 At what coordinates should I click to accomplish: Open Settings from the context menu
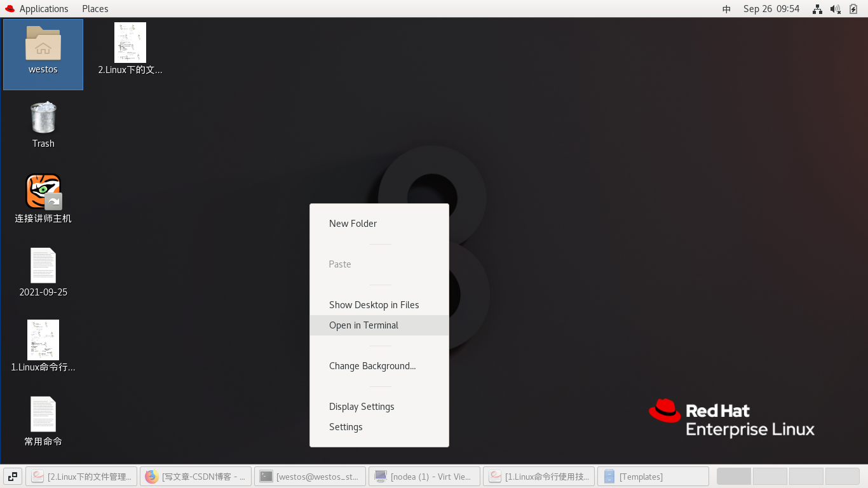(x=379, y=427)
